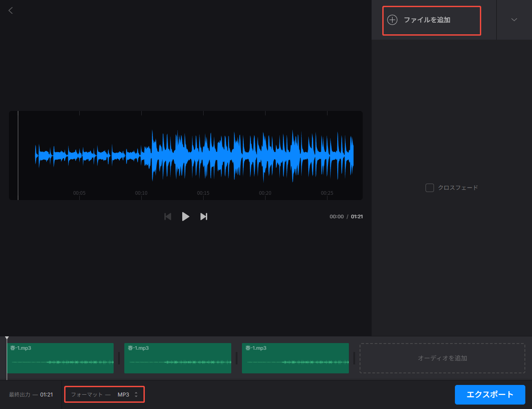Click the blue エクスポート button
The height and width of the screenshot is (409, 532).
[490, 395]
